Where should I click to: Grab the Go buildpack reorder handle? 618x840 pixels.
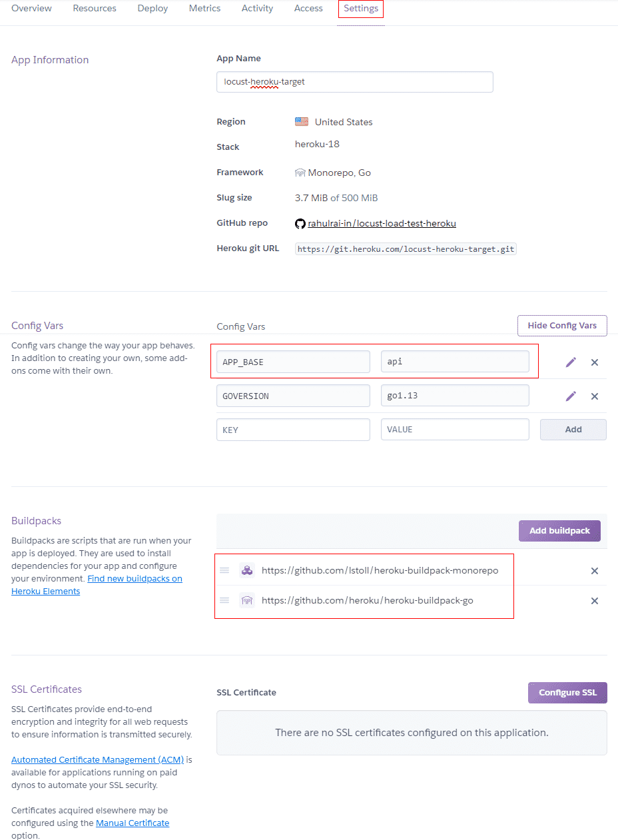(224, 600)
